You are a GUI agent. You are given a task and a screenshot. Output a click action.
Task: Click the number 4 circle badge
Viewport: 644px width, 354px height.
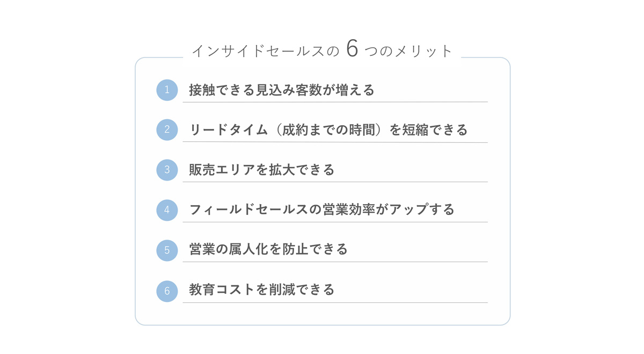167,210
